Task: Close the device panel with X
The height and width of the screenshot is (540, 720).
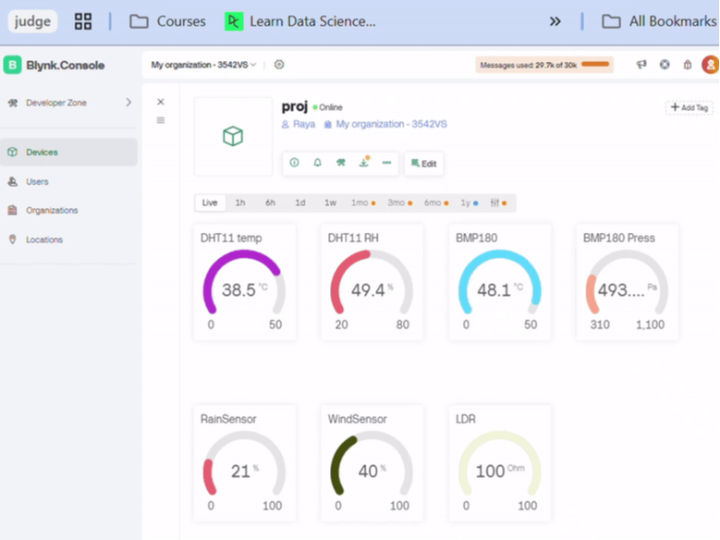Action: click(x=161, y=102)
